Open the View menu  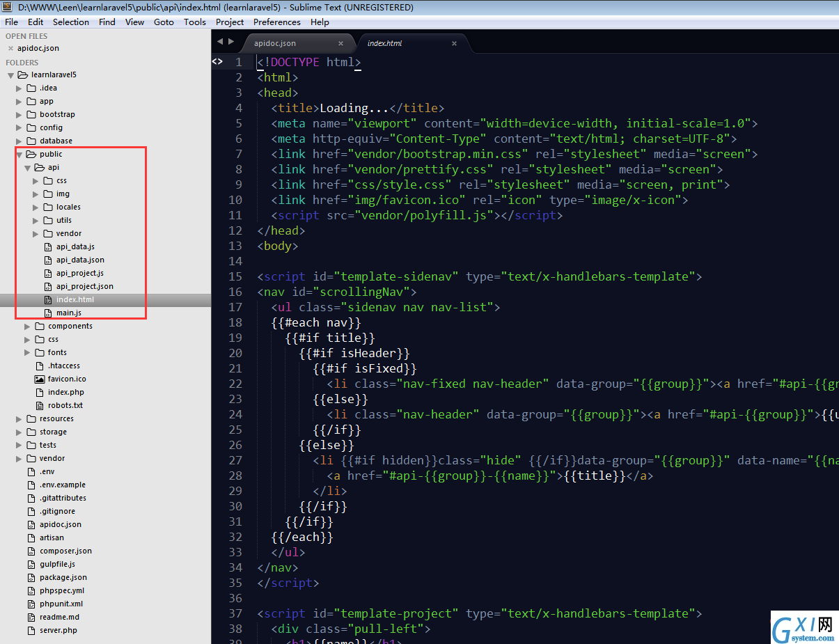[x=134, y=22]
